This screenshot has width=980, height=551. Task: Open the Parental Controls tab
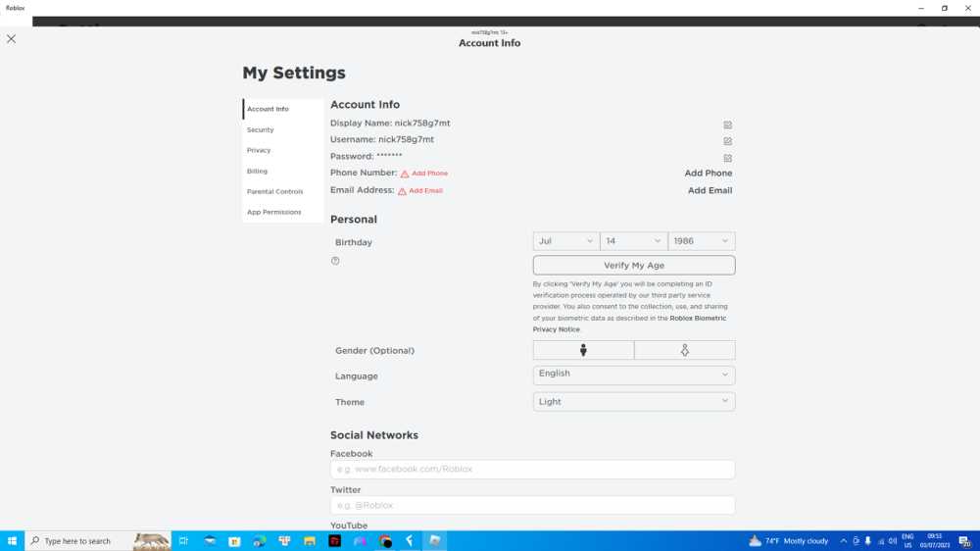[x=282, y=191]
